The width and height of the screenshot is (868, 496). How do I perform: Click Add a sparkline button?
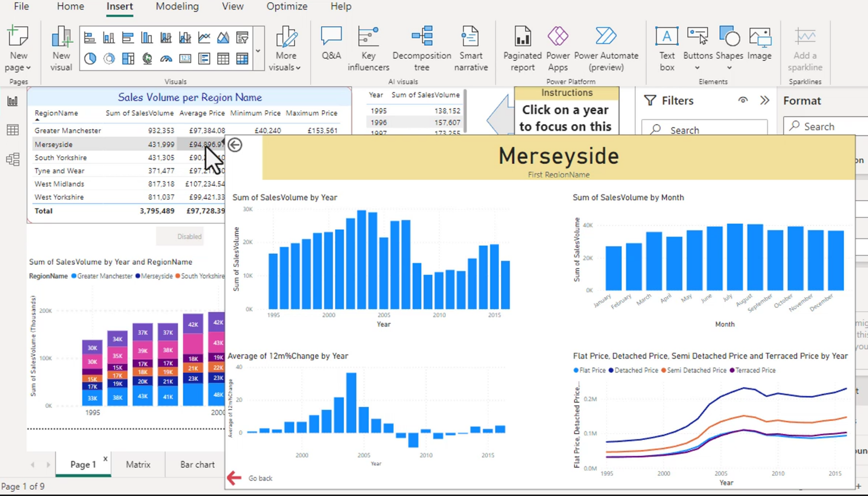tap(805, 48)
